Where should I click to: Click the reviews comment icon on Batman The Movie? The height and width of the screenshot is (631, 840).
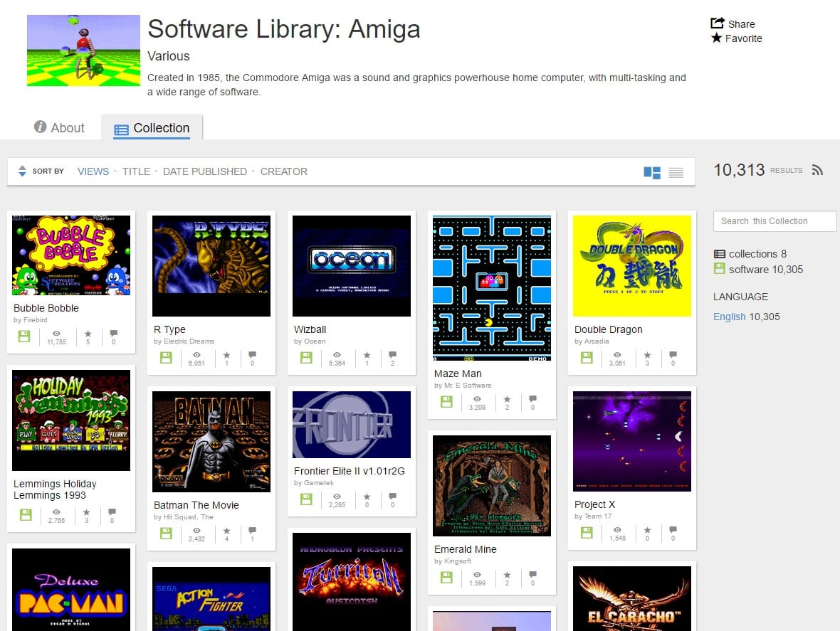[252, 530]
